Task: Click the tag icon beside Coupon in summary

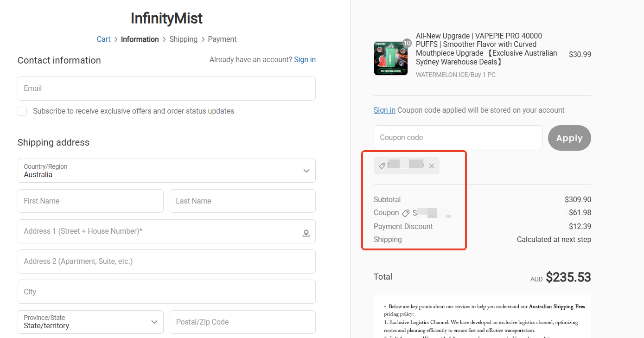Action: pos(406,213)
